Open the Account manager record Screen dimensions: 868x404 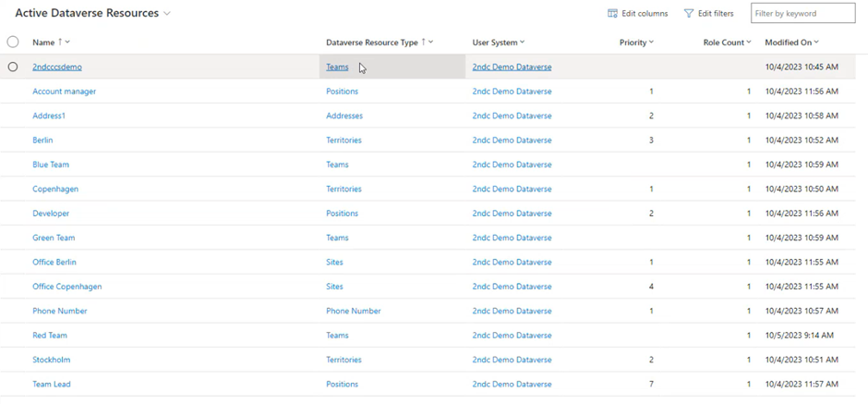click(x=64, y=92)
